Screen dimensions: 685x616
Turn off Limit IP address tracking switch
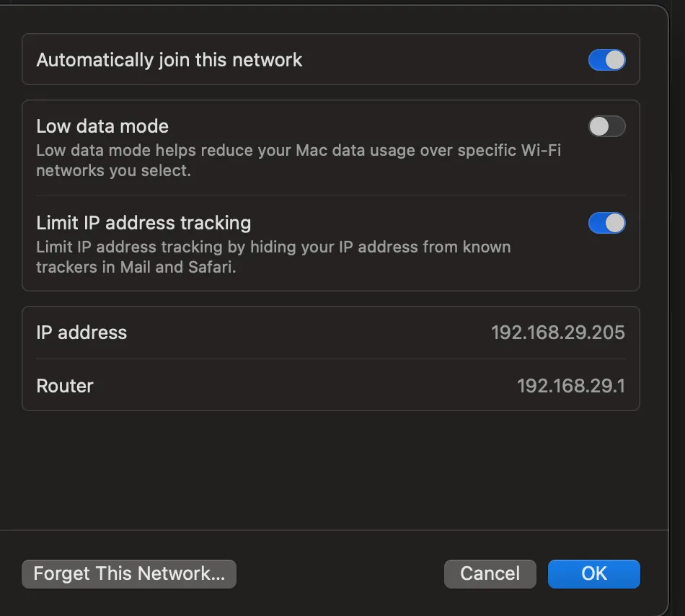tap(606, 223)
